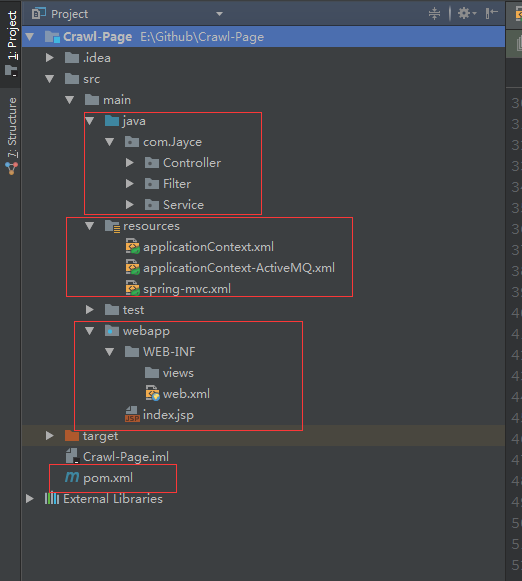Select the Maven pom.xml file icon
Image resolution: width=522 pixels, height=581 pixels.
pos(72,477)
